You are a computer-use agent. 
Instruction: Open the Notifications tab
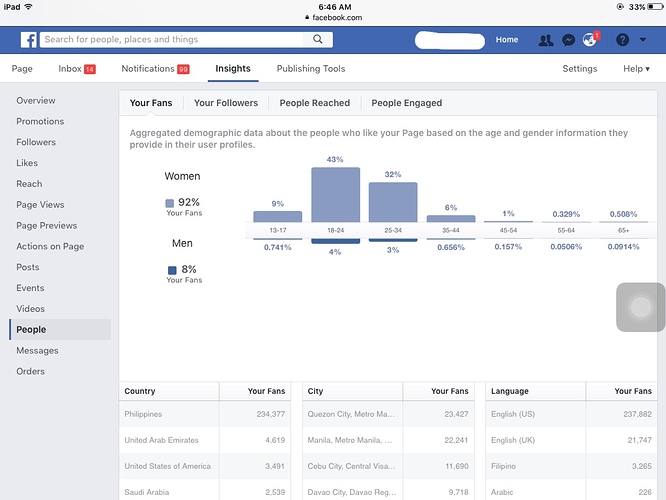pyautogui.click(x=155, y=69)
